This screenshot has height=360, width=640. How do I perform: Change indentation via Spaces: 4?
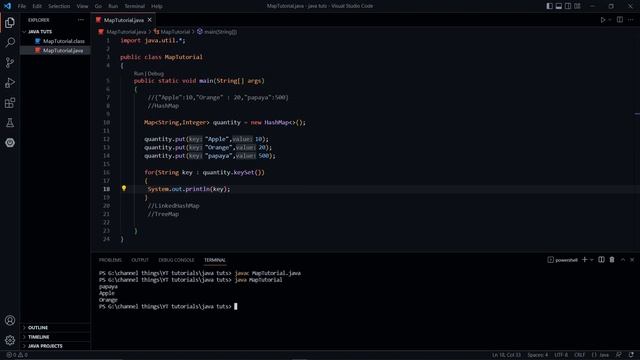[538, 355]
